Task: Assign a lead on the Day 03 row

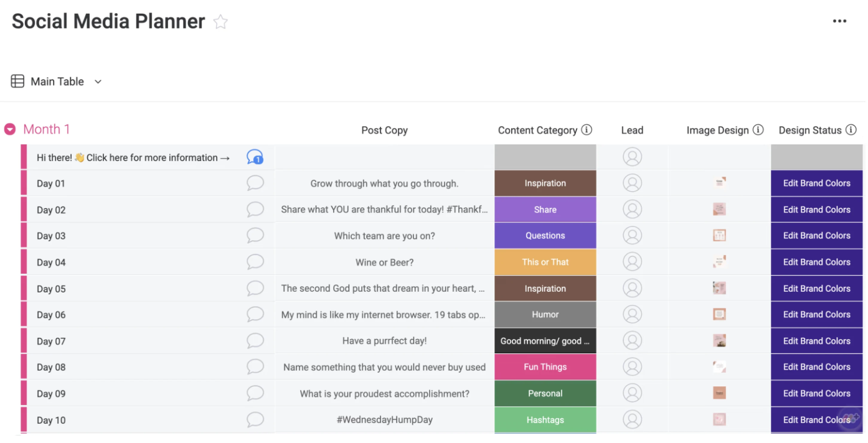Action: click(632, 236)
